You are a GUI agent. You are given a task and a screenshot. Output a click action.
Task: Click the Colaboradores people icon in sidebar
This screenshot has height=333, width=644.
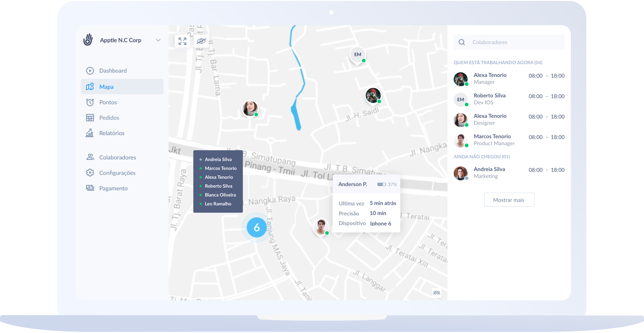(x=90, y=157)
